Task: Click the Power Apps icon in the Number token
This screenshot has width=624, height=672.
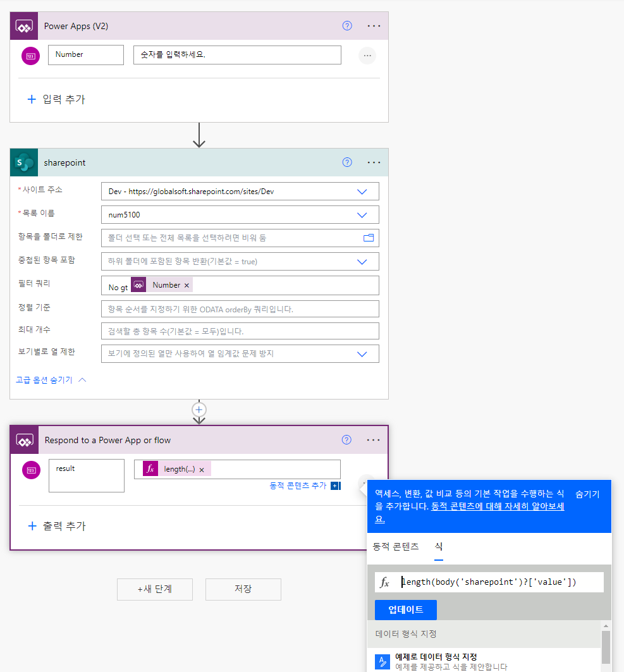Action: click(138, 285)
